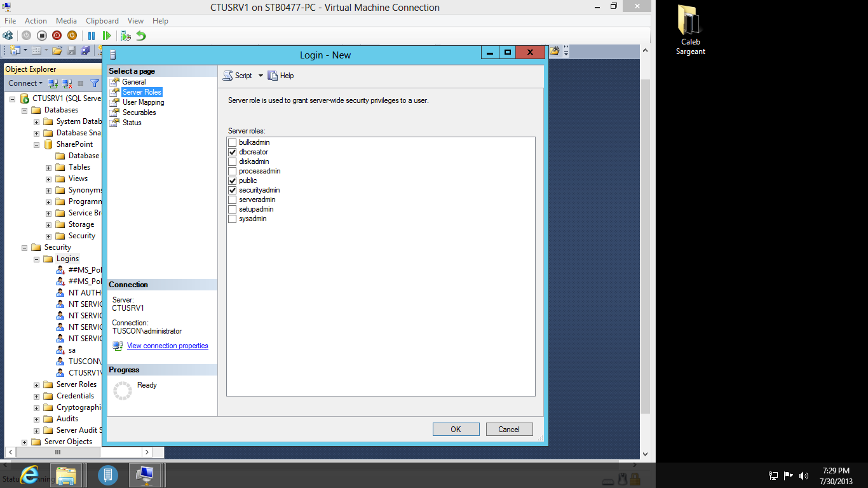Pause the virtual machine

point(92,36)
